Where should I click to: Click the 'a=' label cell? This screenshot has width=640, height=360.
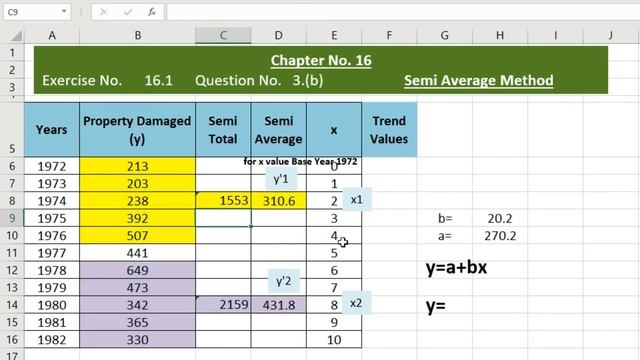tap(444, 236)
